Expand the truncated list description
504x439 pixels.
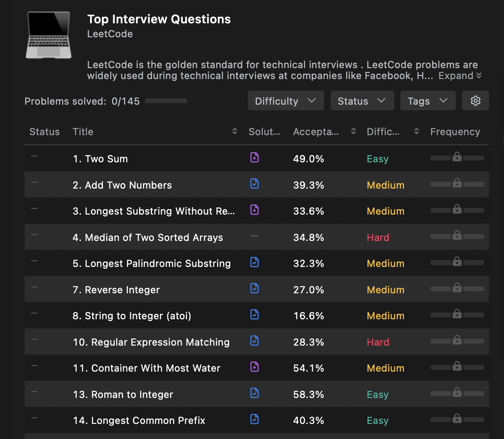pyautogui.click(x=460, y=76)
